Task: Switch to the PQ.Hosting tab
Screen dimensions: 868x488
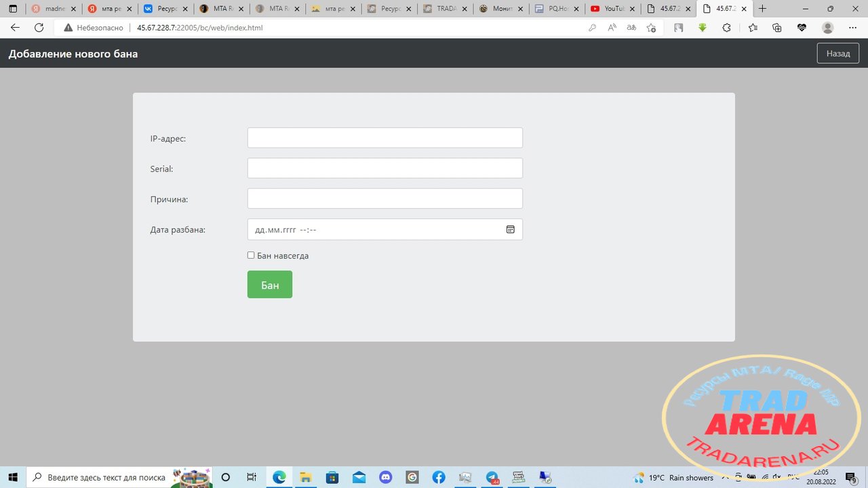Action: (557, 9)
